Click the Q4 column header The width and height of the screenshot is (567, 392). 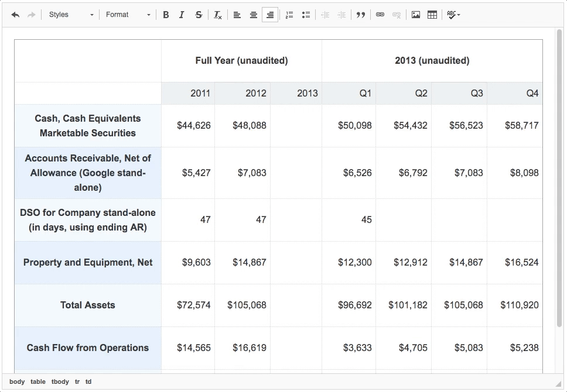(515, 93)
